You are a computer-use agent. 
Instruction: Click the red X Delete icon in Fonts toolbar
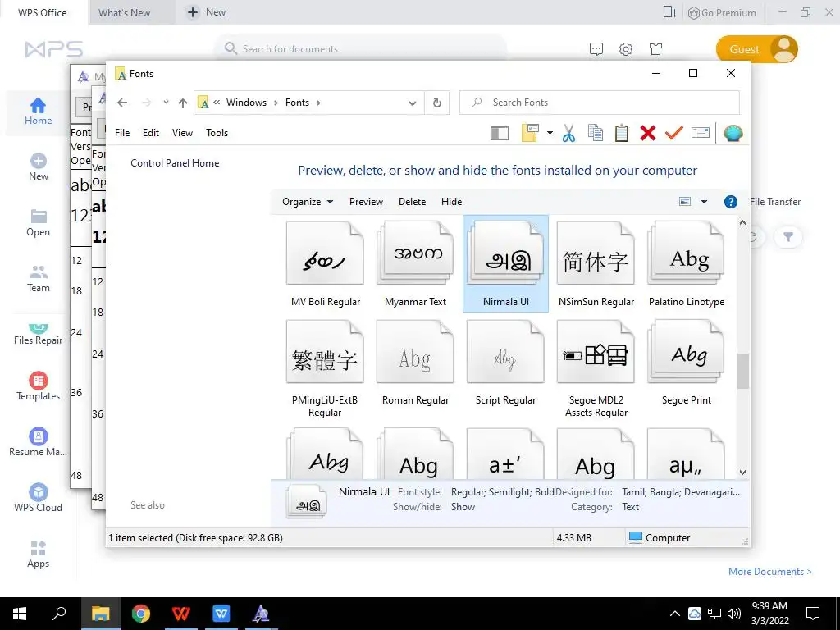pyautogui.click(x=648, y=133)
